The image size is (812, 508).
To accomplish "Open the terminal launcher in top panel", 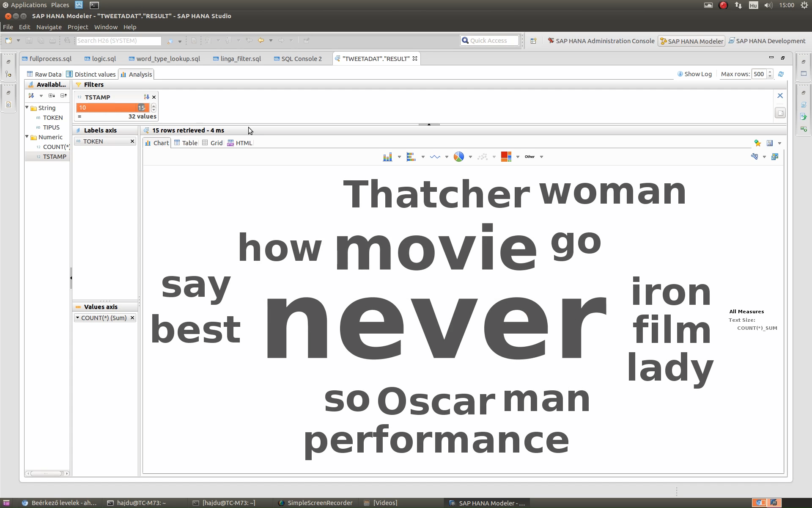I will pos(94,5).
